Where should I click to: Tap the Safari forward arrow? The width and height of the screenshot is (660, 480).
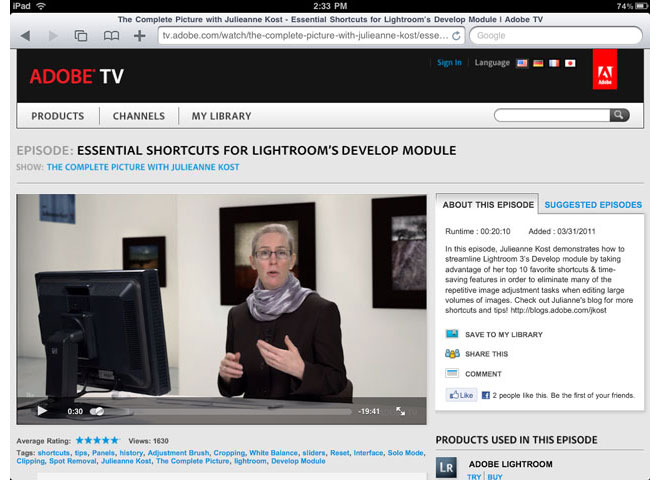pyautogui.click(x=53, y=36)
